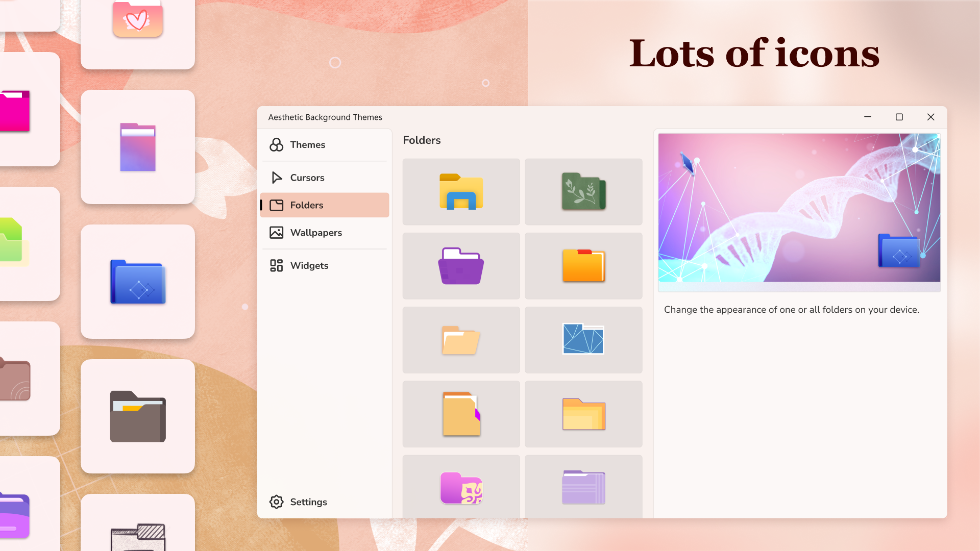The height and width of the screenshot is (551, 980).
Task: Select the pink ornate folder icon
Action: pos(461,488)
